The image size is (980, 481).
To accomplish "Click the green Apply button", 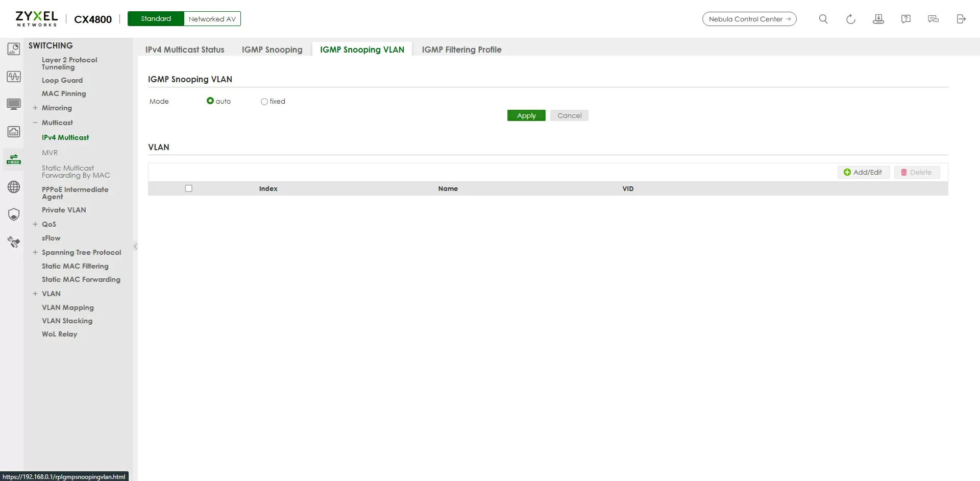I will (x=526, y=115).
